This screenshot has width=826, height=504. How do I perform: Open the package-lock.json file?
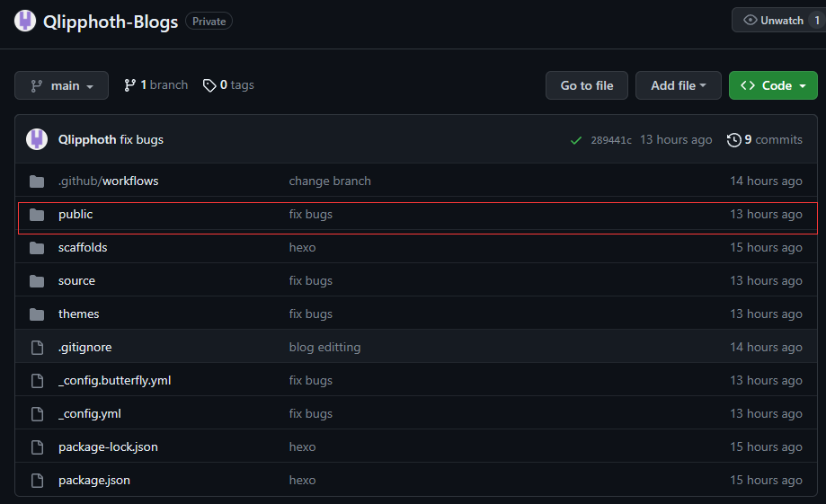point(108,447)
